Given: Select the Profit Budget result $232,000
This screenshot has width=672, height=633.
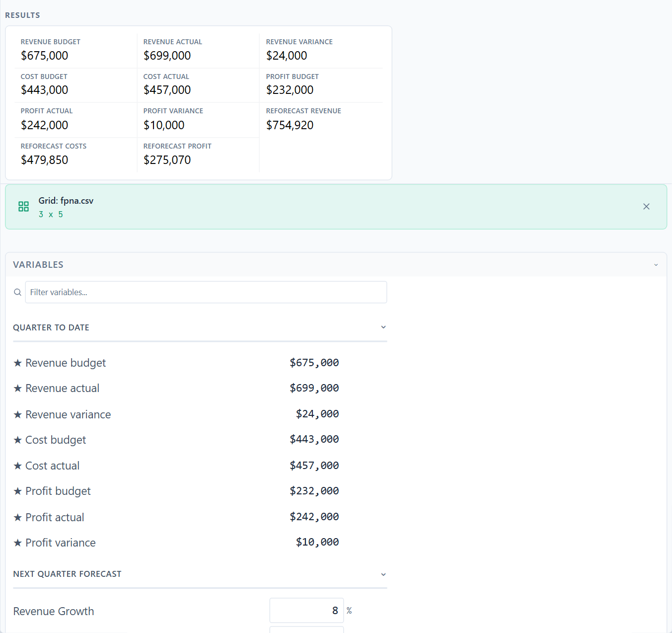Looking at the screenshot, I should click(290, 90).
